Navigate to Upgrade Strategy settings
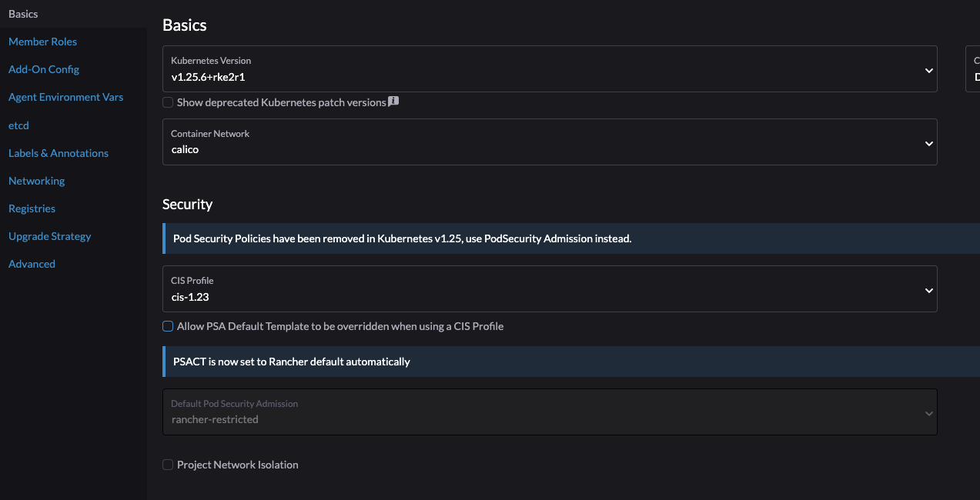The width and height of the screenshot is (980, 500). coord(49,236)
